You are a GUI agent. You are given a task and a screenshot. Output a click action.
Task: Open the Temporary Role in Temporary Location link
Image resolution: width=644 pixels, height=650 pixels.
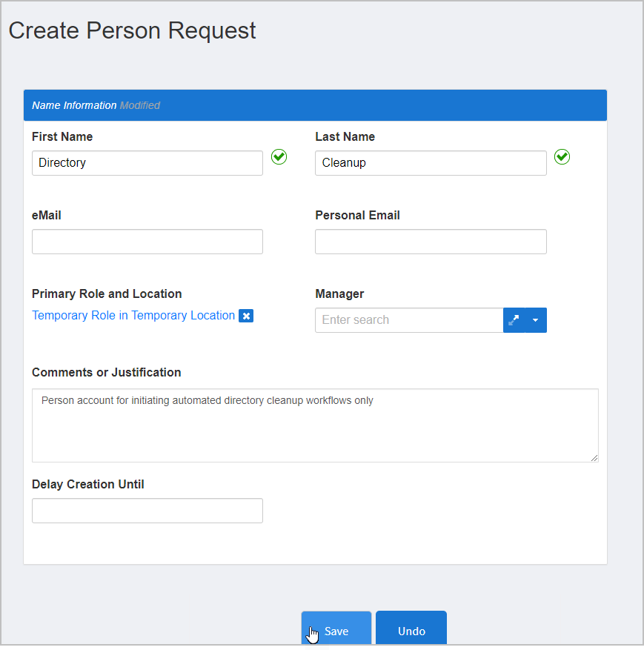click(133, 316)
